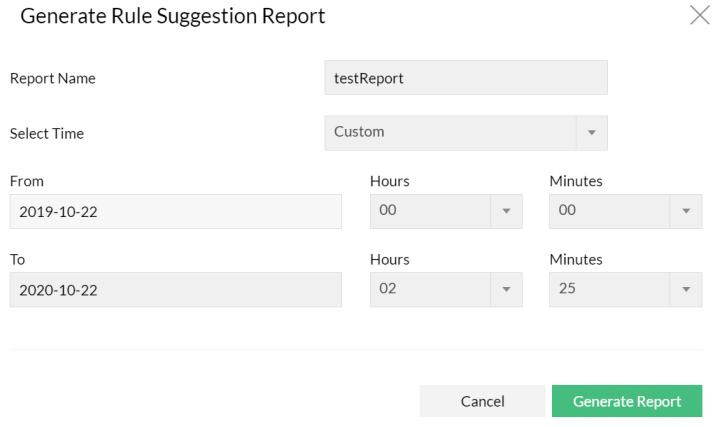Image resolution: width=717 pixels, height=427 pixels.
Task: Click the Select Time label
Action: (47, 133)
